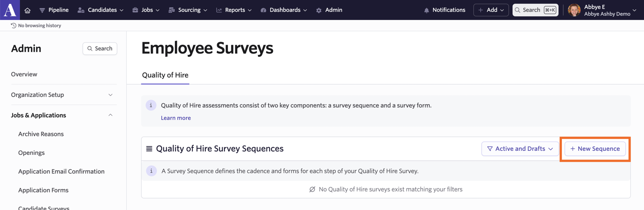This screenshot has height=210, width=644.
Task: Open Notifications bell
Action: 444,10
